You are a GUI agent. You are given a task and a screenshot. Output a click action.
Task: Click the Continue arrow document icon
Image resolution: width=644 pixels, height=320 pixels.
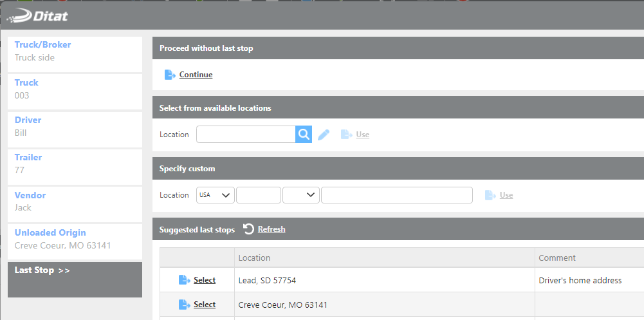(x=170, y=75)
